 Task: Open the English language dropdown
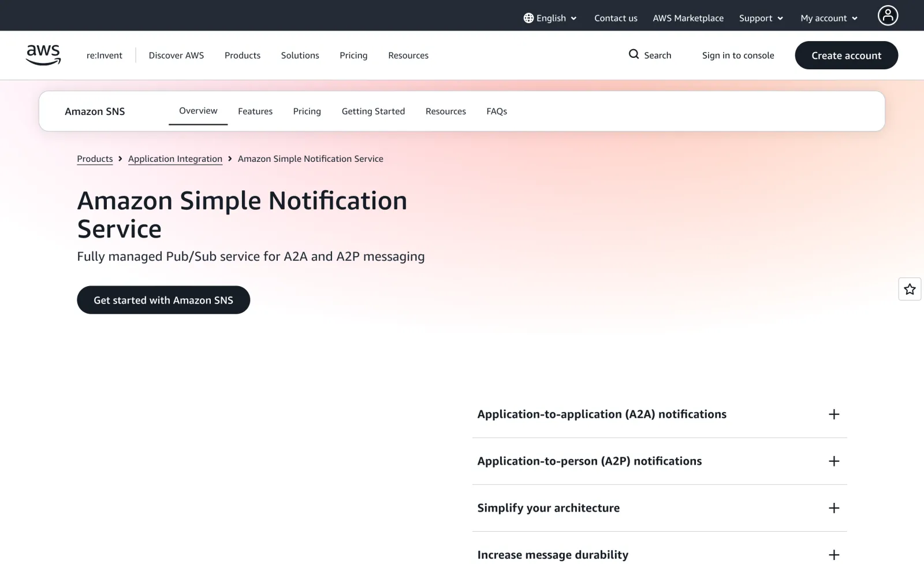[550, 18]
